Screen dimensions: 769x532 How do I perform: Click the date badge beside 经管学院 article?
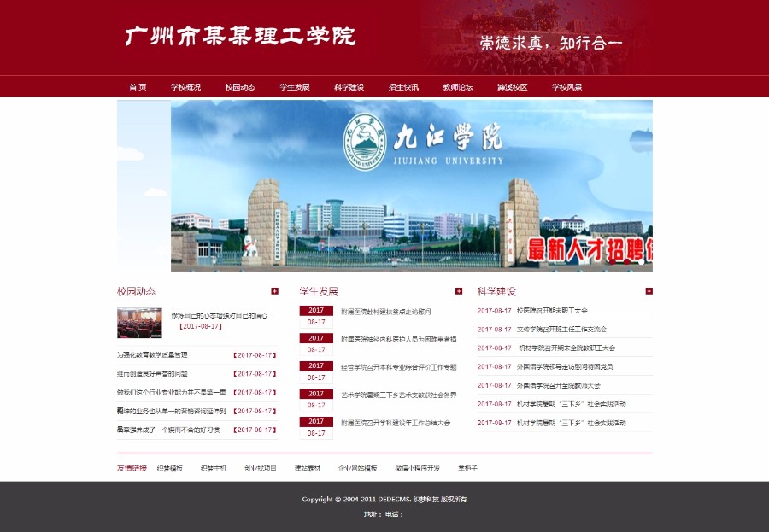[x=316, y=371]
